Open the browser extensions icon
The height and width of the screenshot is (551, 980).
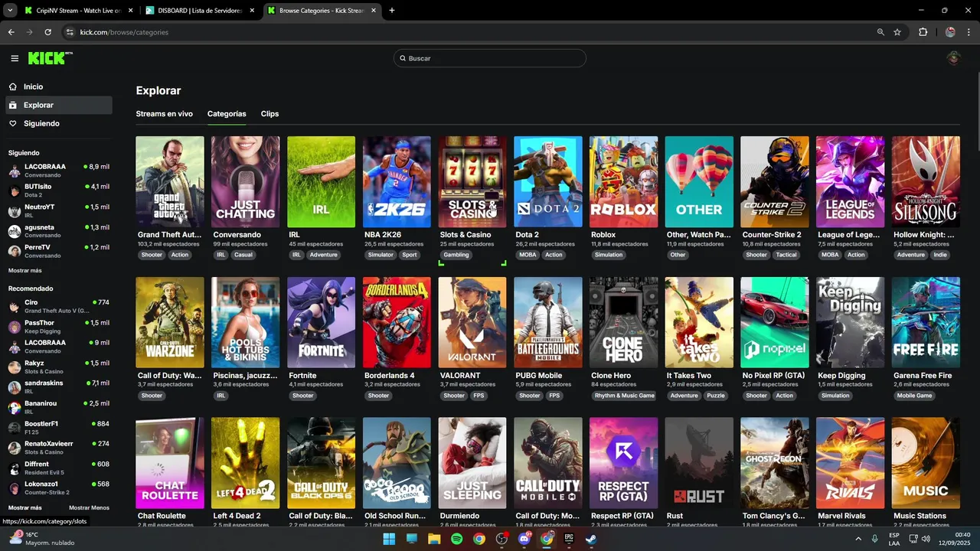pos(923,32)
